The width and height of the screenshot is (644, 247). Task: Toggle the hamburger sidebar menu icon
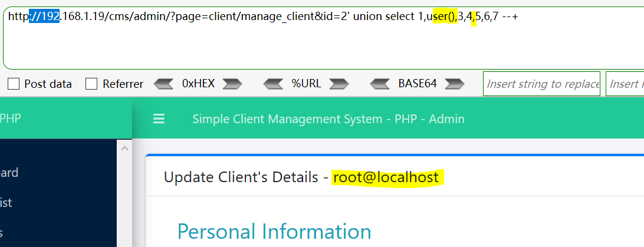(x=159, y=120)
